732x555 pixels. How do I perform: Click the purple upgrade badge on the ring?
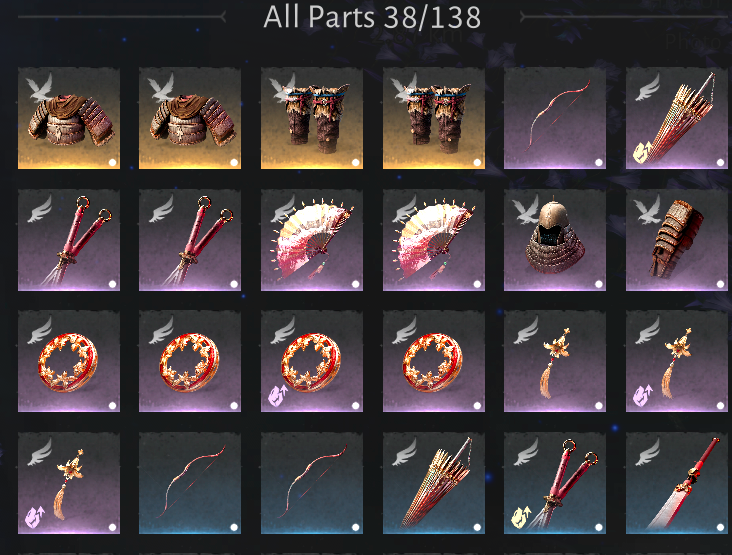click(x=277, y=395)
